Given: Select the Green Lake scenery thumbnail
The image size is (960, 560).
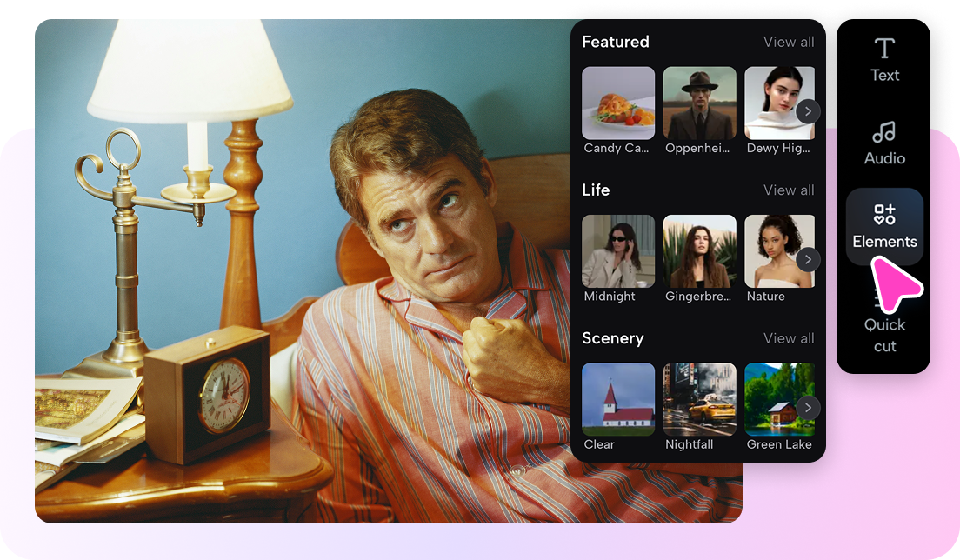Looking at the screenshot, I should click(779, 399).
